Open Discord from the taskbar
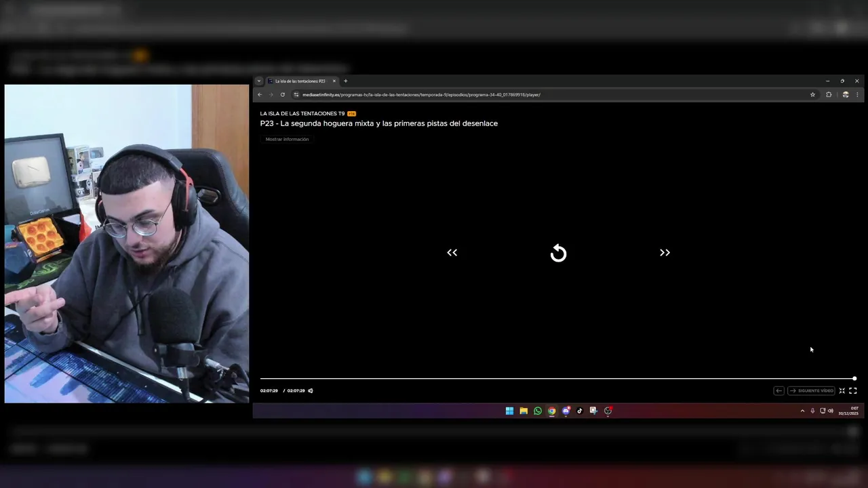The image size is (868, 488). pyautogui.click(x=566, y=411)
